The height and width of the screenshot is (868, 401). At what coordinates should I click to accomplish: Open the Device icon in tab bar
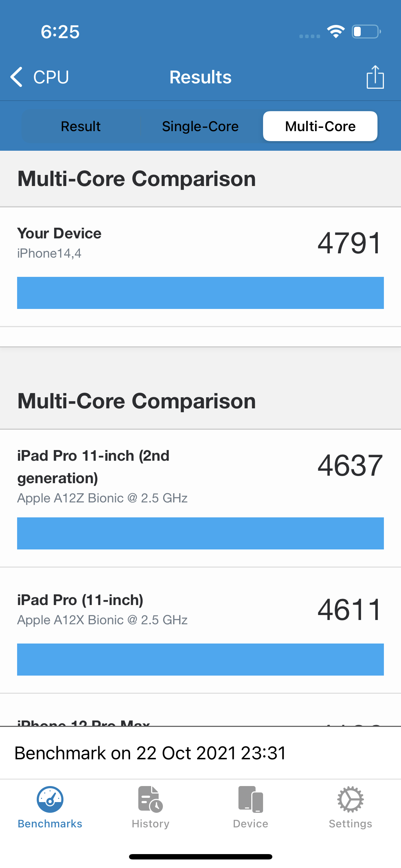(x=251, y=800)
